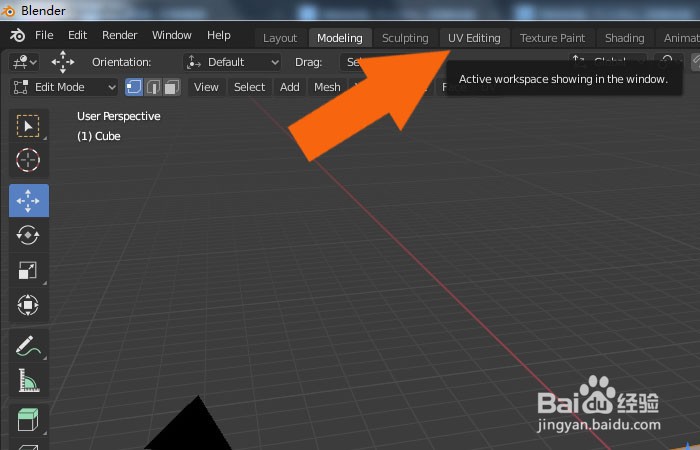This screenshot has width=700, height=450.
Task: Click the (1) Cube object label
Action: [x=99, y=136]
